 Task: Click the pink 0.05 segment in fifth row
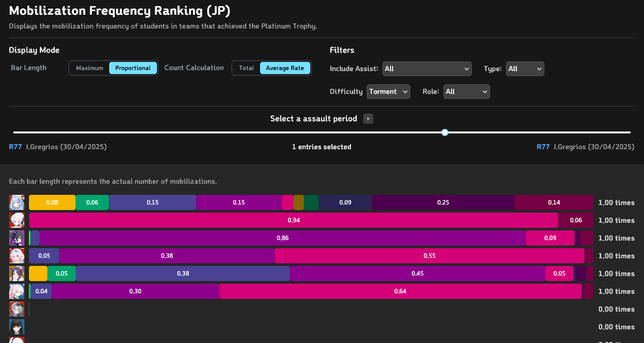pos(559,273)
